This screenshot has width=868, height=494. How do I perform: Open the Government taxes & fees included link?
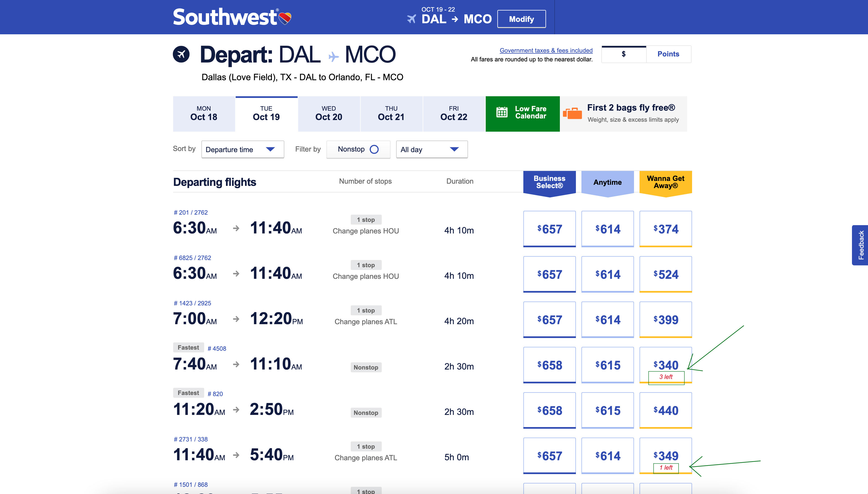(x=545, y=50)
